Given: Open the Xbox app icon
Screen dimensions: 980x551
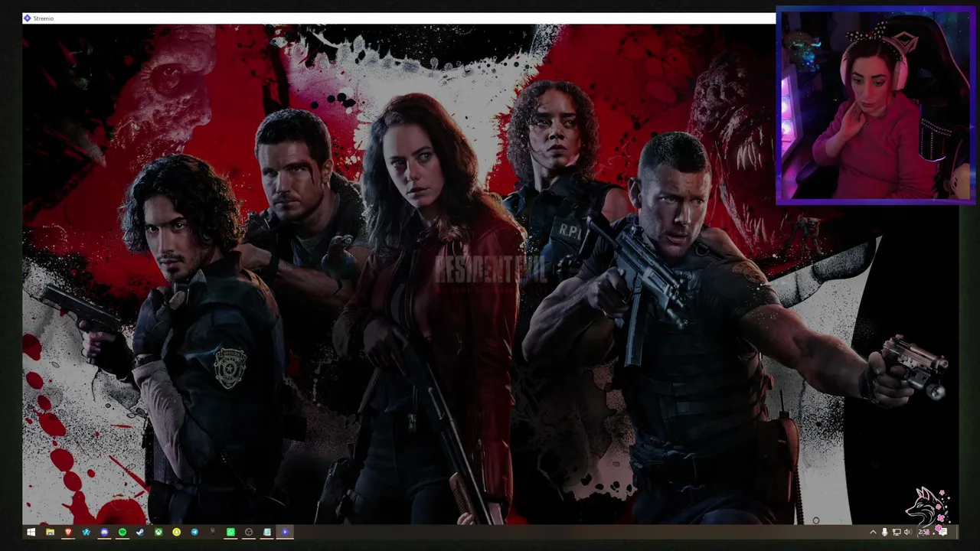Looking at the screenshot, I should click(x=158, y=532).
